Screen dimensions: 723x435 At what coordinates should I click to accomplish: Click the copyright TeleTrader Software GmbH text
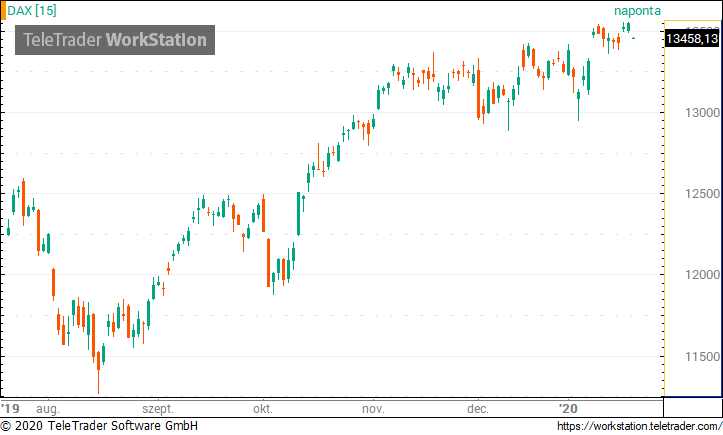[x=99, y=426]
